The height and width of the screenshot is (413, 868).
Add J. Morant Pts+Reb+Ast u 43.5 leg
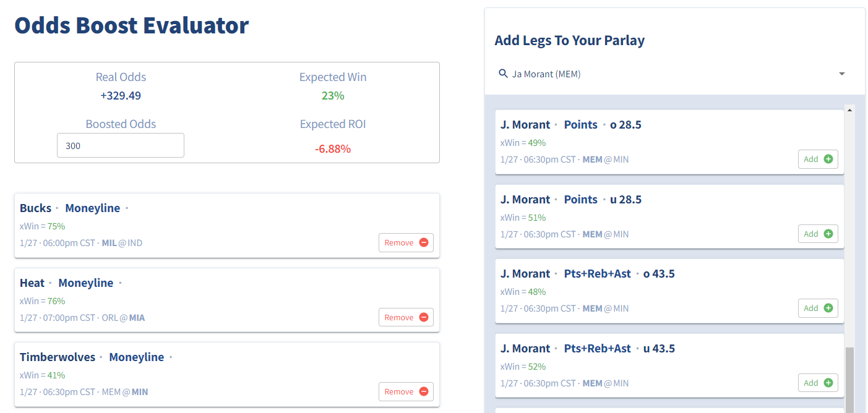[818, 383]
